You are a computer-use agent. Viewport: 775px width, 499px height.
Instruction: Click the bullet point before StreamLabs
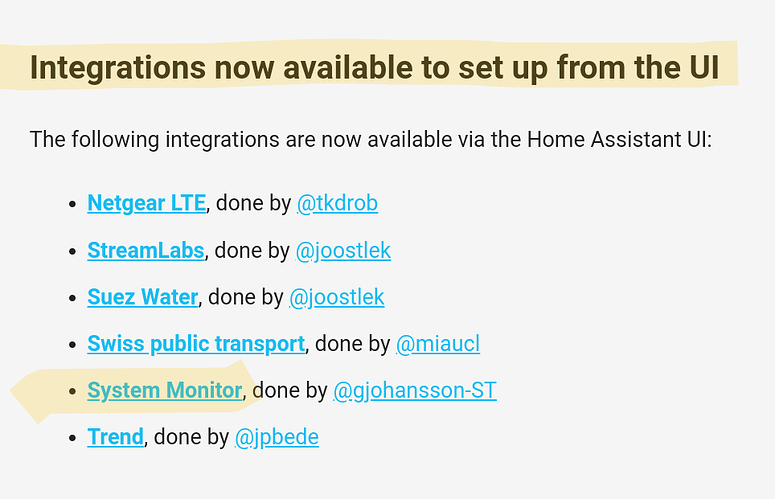pos(72,251)
